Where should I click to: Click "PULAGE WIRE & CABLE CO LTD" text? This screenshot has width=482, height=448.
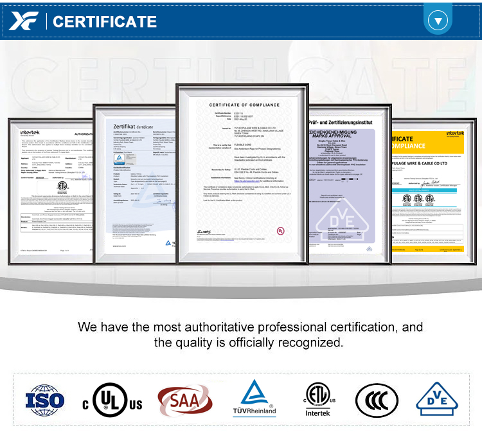point(420,163)
